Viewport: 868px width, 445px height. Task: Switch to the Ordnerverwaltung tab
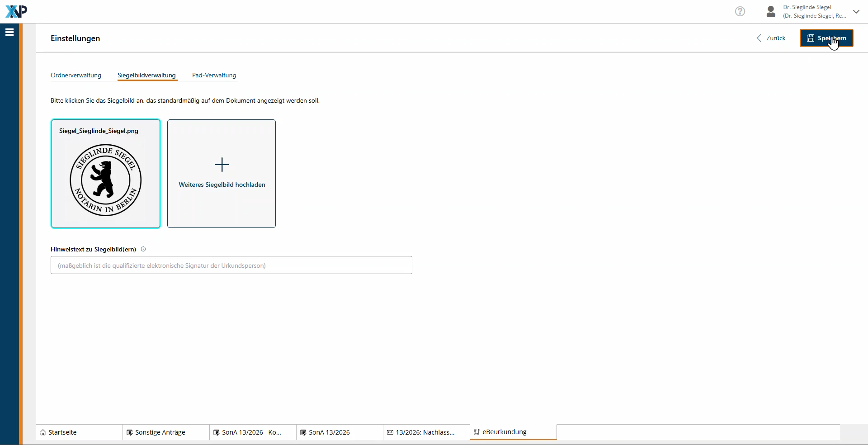(76, 75)
